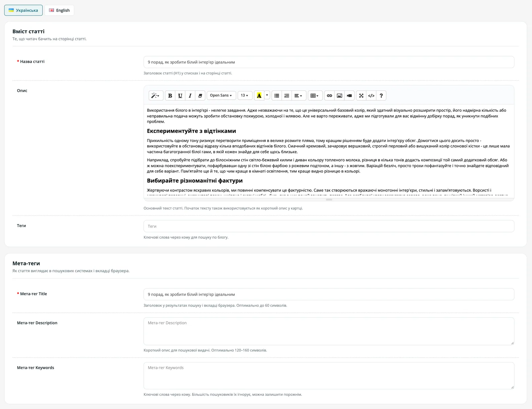Viewport: 532px width, 409px height.
Task: Click the Теги tags input field
Action: (x=329, y=226)
